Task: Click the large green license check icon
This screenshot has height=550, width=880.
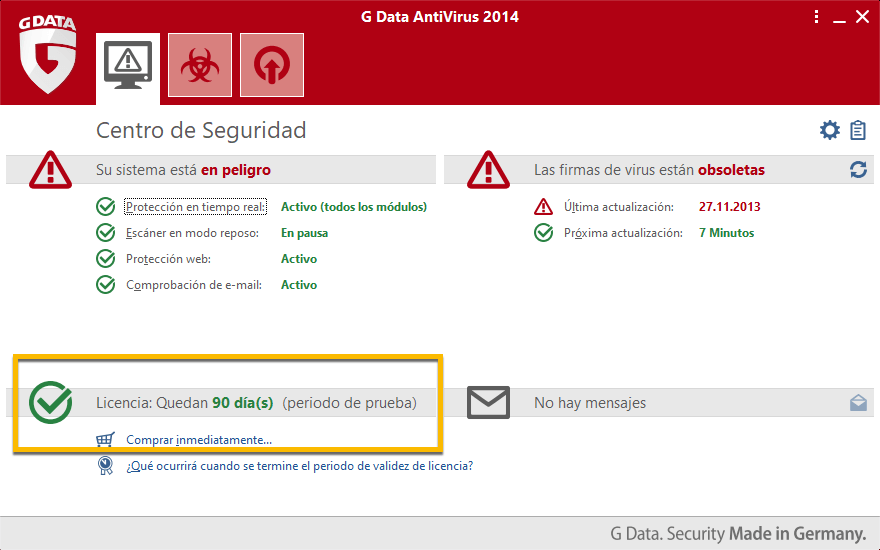Action: (x=51, y=402)
